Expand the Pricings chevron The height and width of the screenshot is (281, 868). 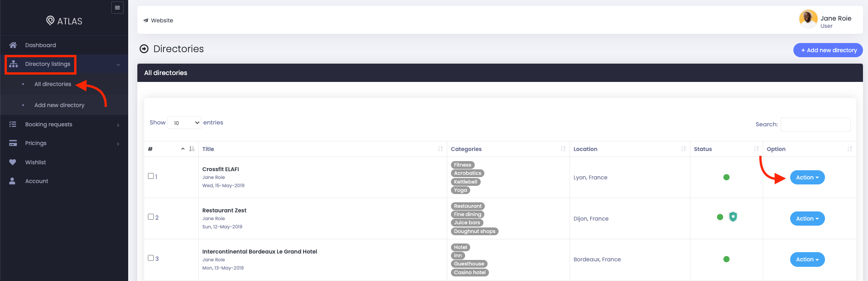click(x=118, y=144)
